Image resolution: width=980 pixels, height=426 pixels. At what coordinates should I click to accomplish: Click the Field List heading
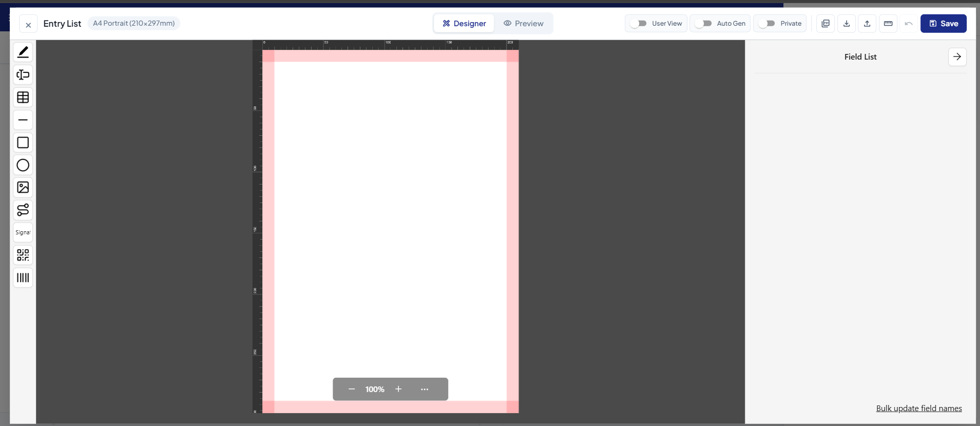pyautogui.click(x=860, y=57)
